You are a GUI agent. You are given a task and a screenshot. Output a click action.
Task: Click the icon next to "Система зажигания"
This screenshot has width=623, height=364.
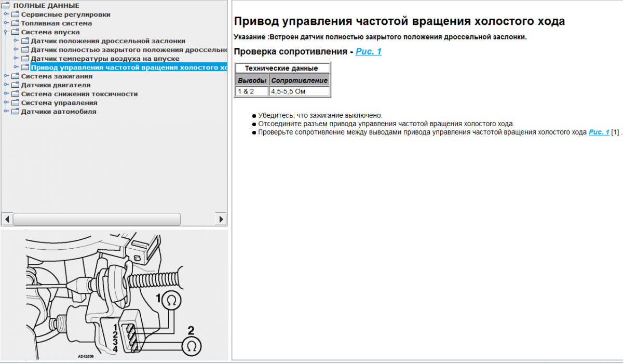pyautogui.click(x=14, y=75)
